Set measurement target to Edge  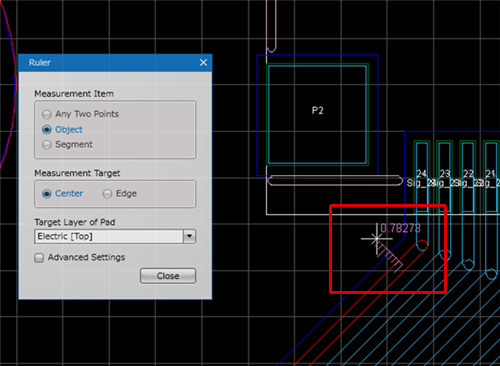pos(107,194)
